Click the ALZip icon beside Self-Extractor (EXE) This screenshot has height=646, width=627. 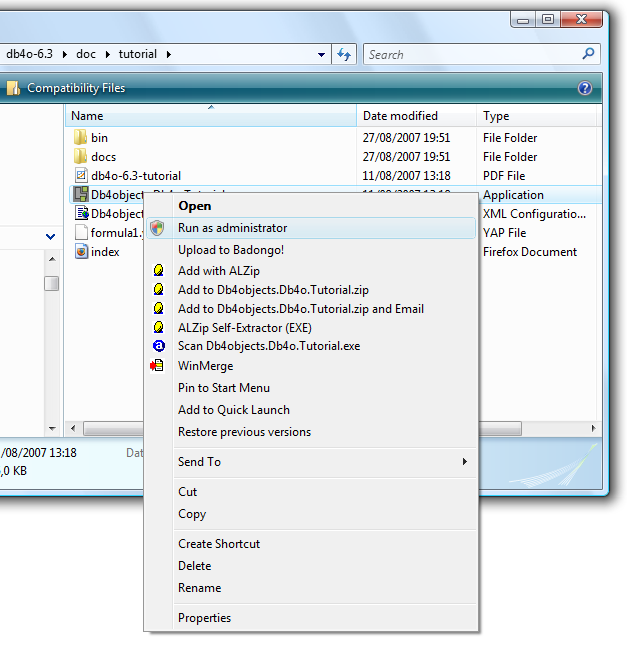[x=158, y=328]
